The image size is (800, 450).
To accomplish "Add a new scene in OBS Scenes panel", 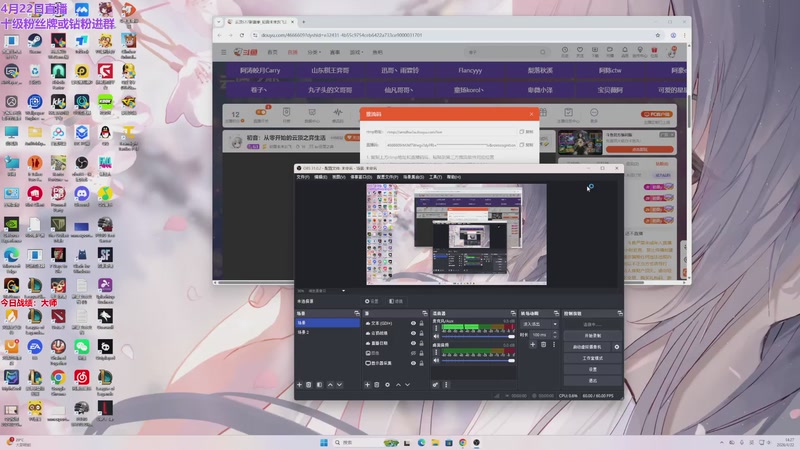I will 299,385.
